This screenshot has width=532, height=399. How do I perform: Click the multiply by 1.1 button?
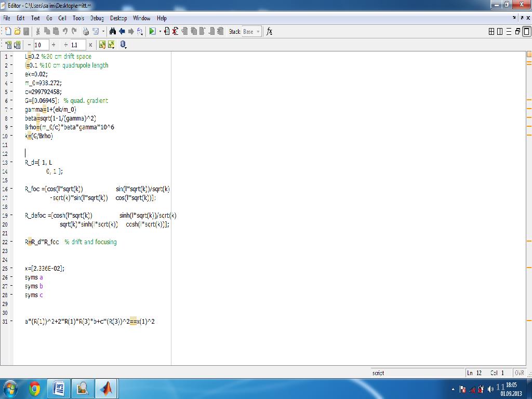pyautogui.click(x=90, y=45)
